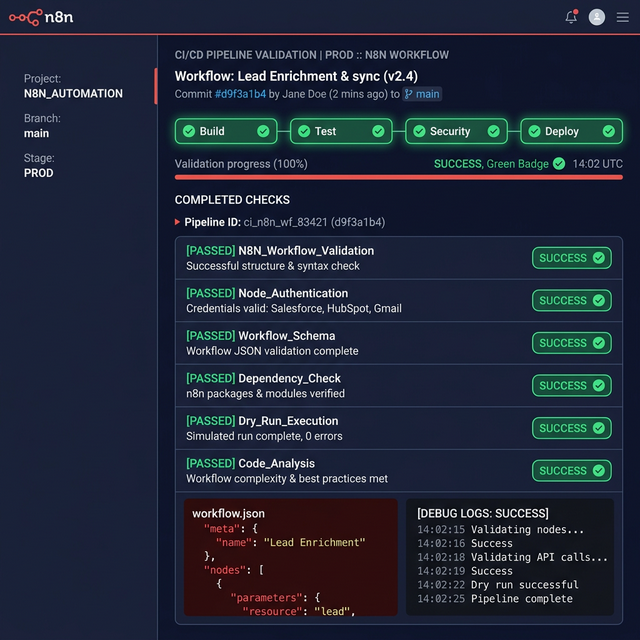
Task: Click the Dependency_Check SUCCESS button
Action: pos(571,385)
